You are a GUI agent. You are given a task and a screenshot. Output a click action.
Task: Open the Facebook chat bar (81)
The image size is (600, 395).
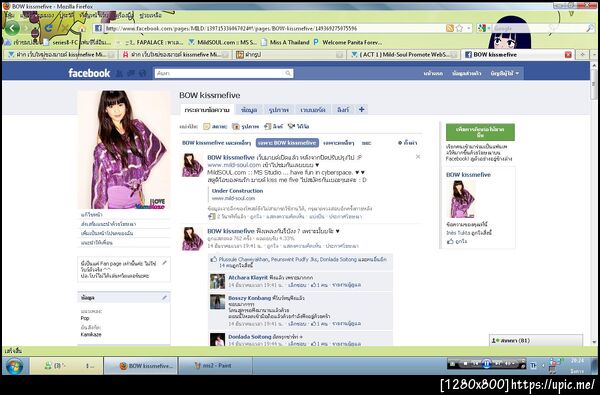click(x=536, y=340)
